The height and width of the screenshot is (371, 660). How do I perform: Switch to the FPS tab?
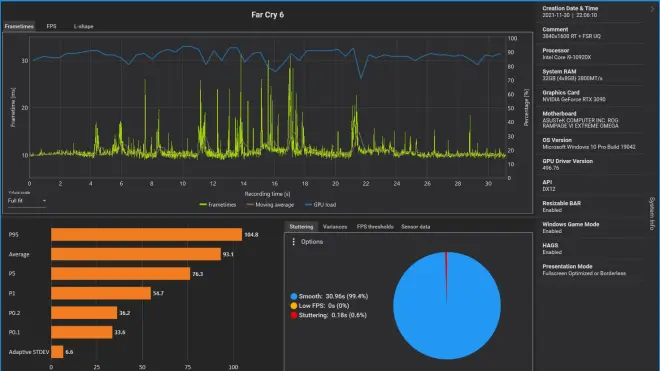pos(51,26)
